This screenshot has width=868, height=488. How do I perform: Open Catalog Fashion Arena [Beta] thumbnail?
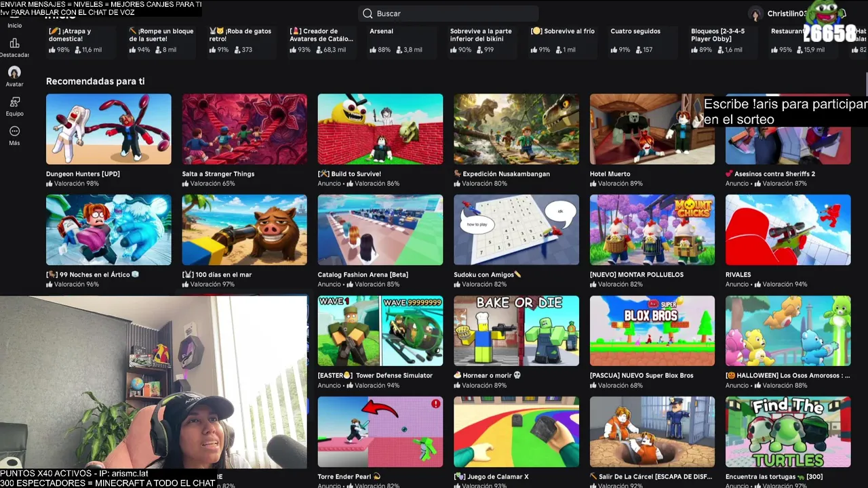coord(380,230)
